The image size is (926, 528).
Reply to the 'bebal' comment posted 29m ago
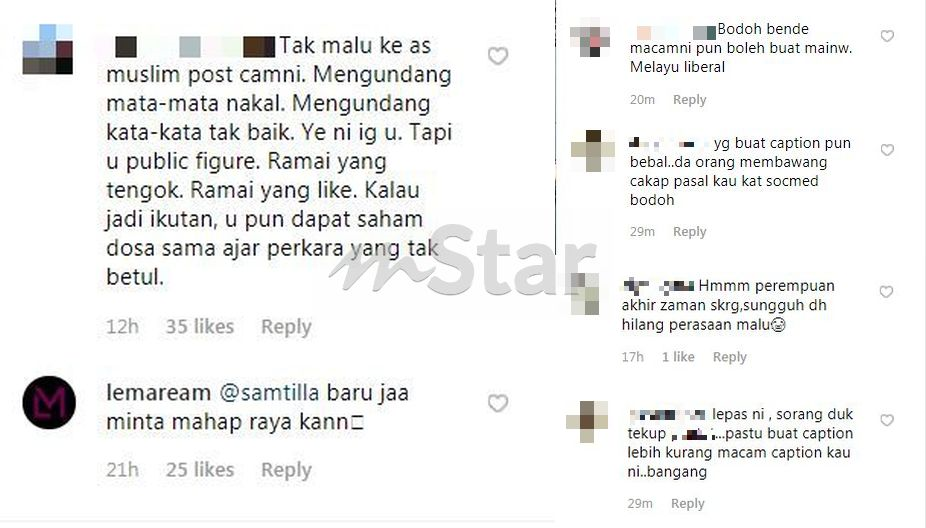point(689,232)
